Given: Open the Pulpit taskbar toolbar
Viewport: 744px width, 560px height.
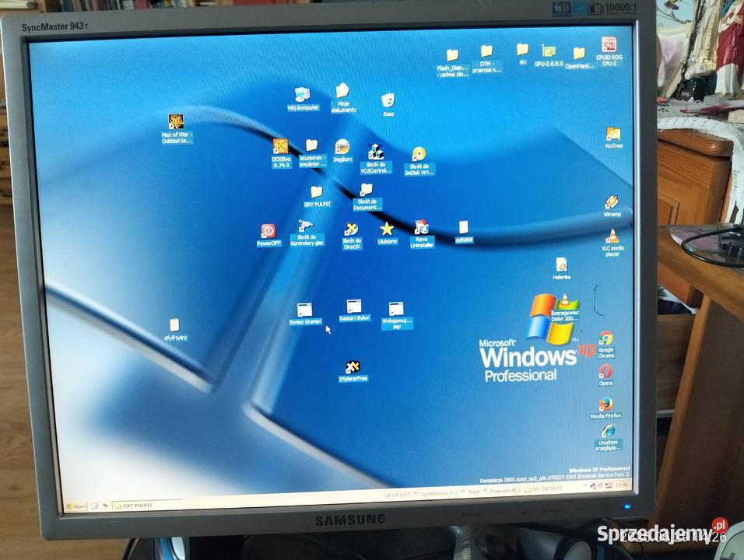Looking at the screenshot, I should [473, 492].
